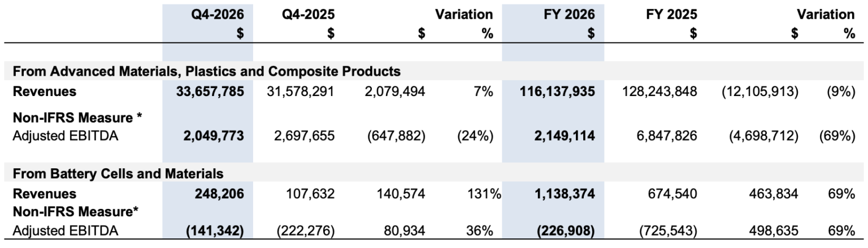
Task: Select revenue value 31,578,291
Action: (x=301, y=92)
